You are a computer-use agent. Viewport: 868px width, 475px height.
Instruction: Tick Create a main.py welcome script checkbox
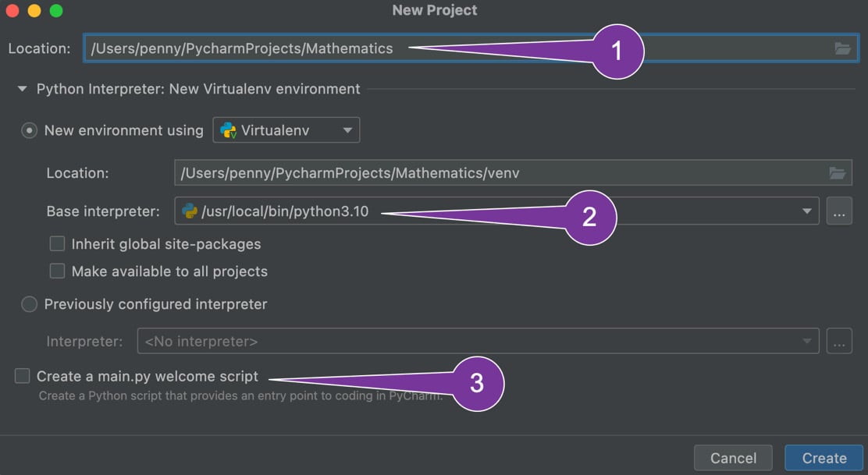22,376
